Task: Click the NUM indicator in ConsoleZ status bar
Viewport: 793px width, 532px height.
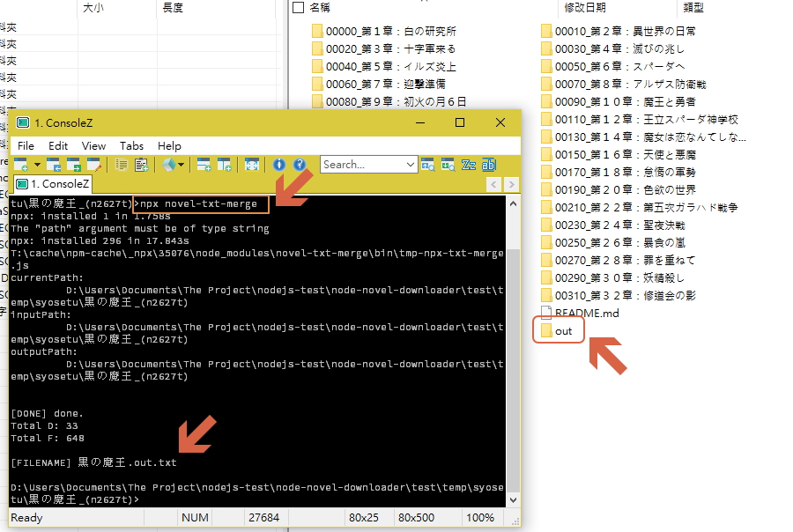Action: pos(196,517)
